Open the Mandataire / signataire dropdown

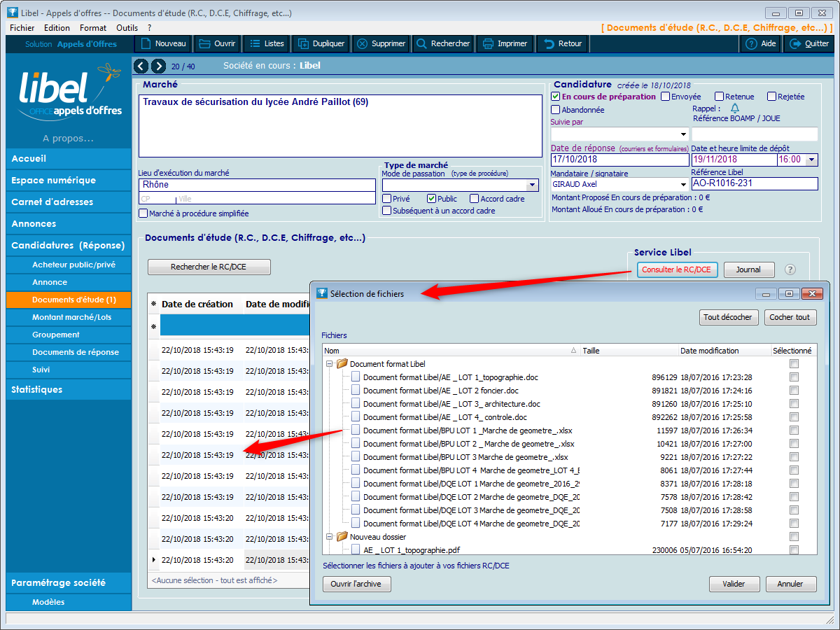[683, 184]
